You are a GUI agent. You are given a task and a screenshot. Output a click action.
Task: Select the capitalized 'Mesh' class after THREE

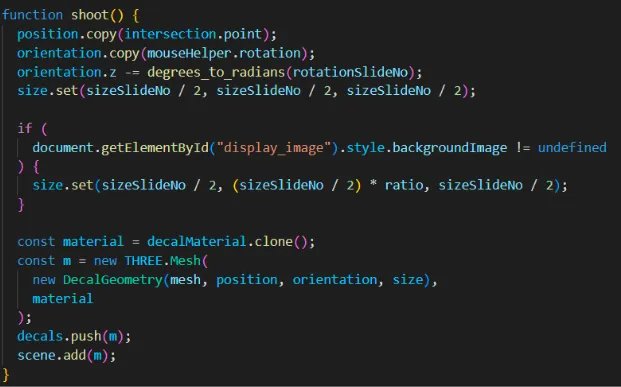click(185, 261)
